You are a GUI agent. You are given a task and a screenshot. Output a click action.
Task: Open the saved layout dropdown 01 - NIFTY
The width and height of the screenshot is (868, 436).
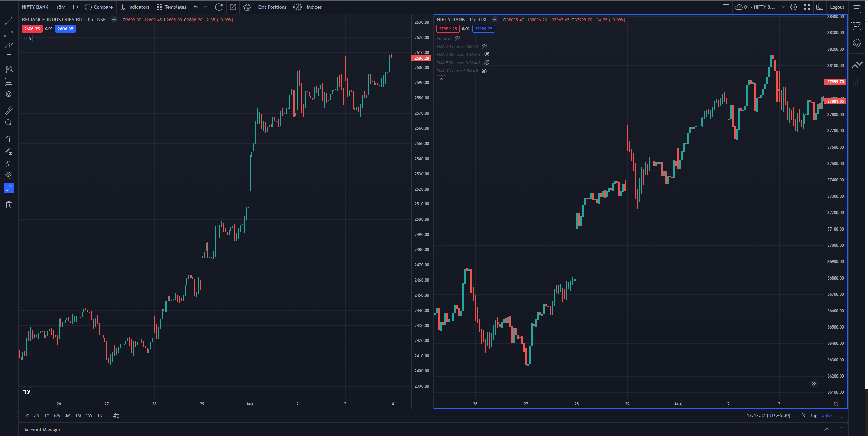pyautogui.click(x=760, y=7)
